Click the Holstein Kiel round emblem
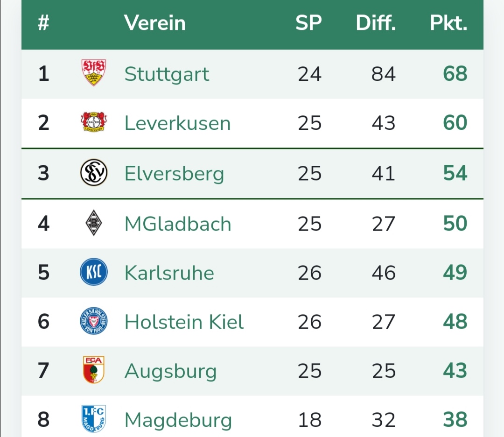This screenshot has width=504, height=437. [x=94, y=322]
